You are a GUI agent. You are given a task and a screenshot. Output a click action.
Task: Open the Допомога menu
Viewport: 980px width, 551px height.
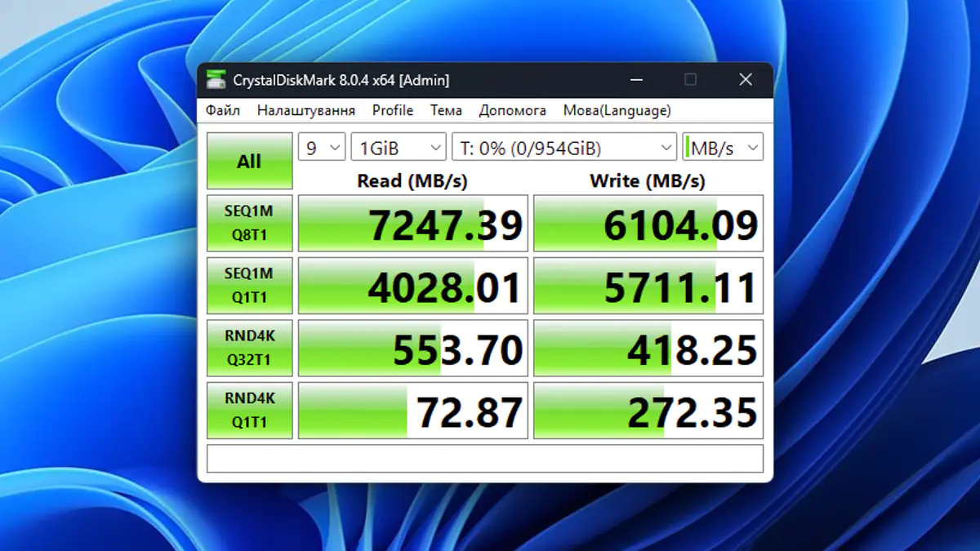point(512,109)
